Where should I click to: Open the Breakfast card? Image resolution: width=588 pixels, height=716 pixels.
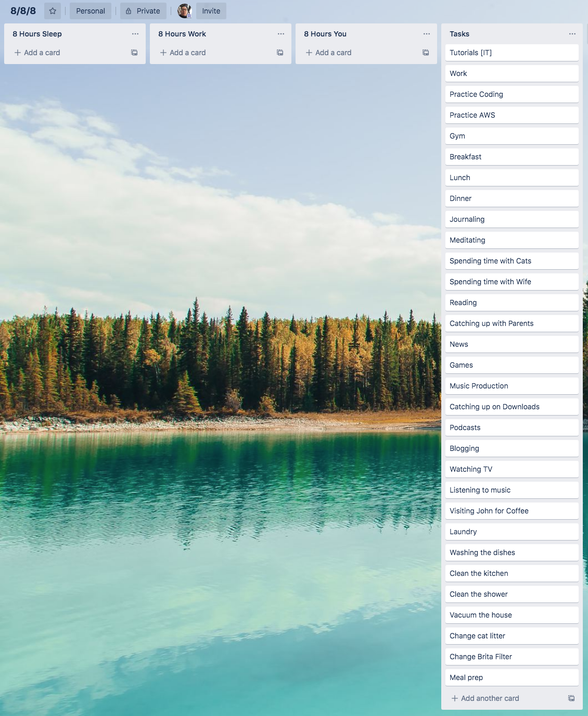tap(512, 157)
